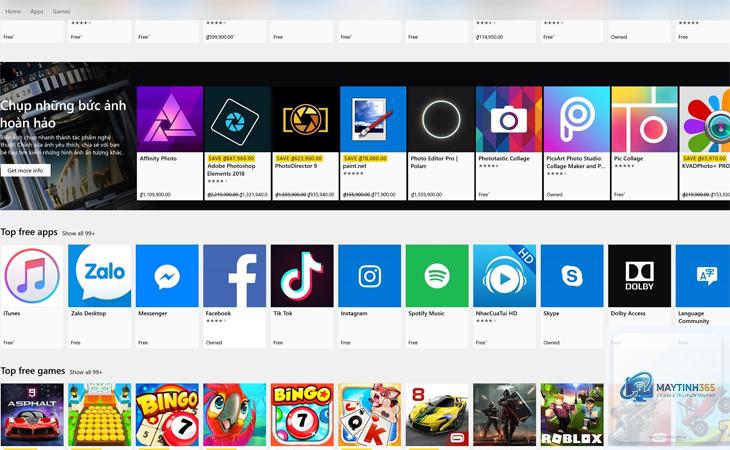
Task: Open Adobe Photoshop Elements 2018 tile
Action: point(237,143)
